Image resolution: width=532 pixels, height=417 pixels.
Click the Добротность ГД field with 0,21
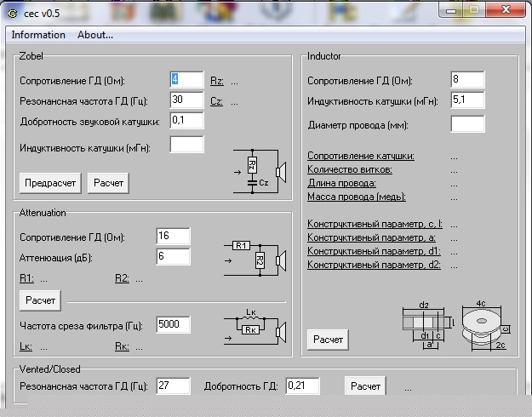[x=302, y=386]
